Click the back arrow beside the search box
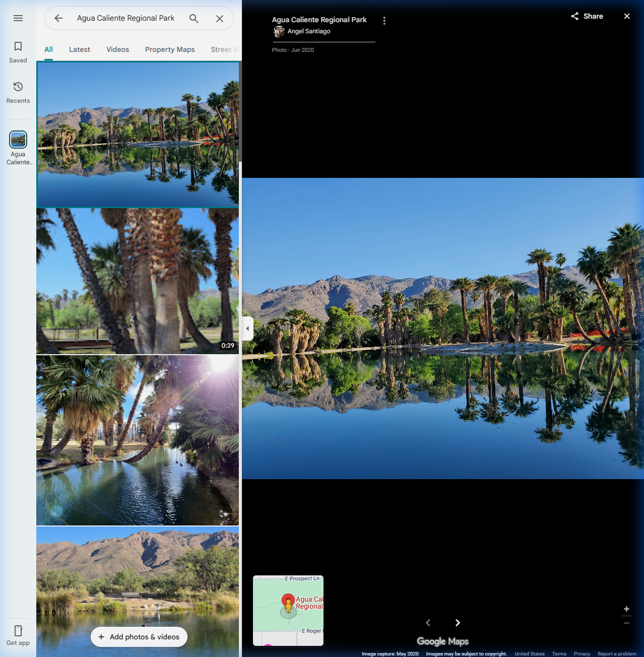Screen dimensions: 644x657 [x=58, y=18]
